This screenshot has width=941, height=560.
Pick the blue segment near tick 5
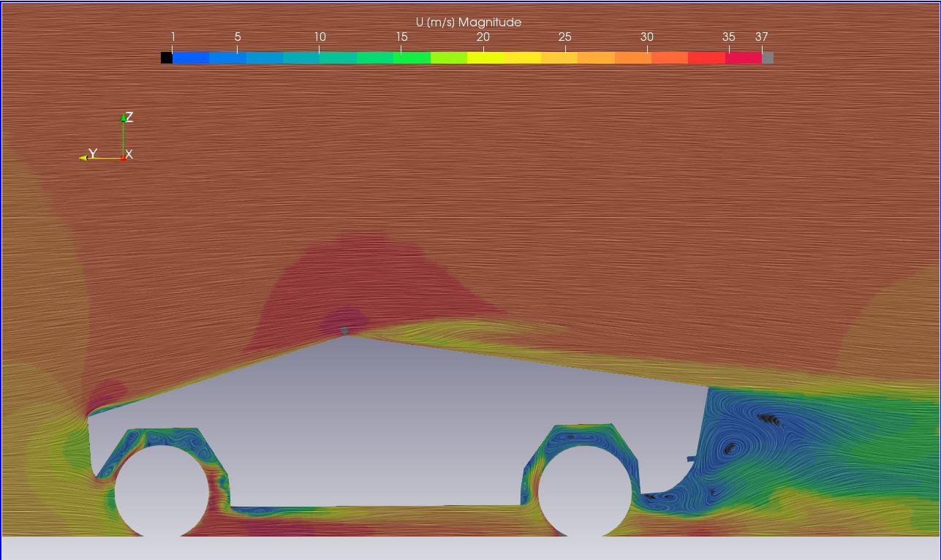pos(227,58)
